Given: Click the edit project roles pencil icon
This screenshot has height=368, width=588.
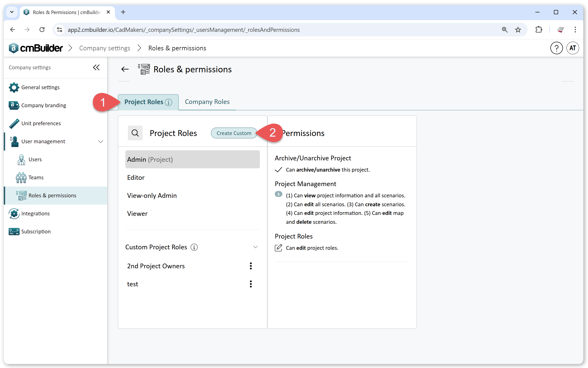Looking at the screenshot, I should coord(278,248).
